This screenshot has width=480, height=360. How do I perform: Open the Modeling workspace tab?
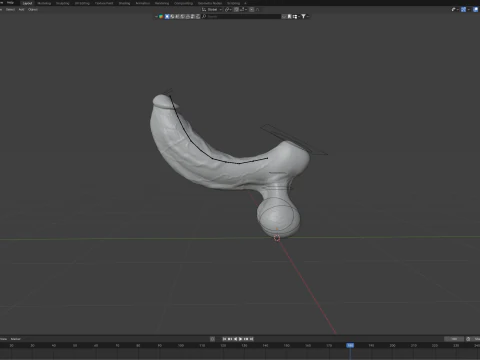tap(44, 3)
